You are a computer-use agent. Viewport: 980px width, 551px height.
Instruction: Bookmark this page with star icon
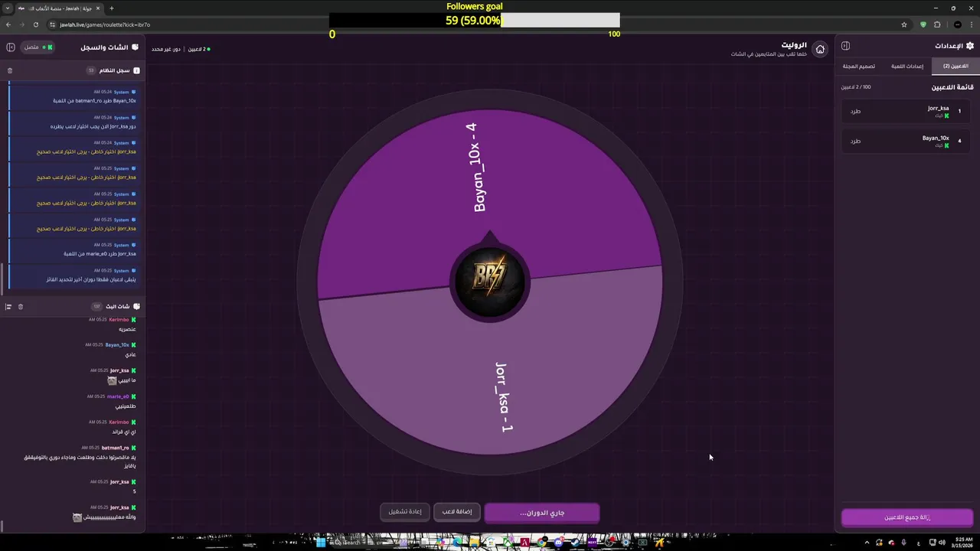click(x=903, y=24)
